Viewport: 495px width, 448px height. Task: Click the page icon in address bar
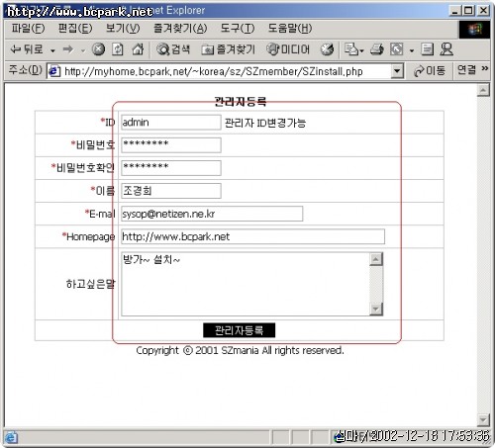pyautogui.click(x=54, y=71)
